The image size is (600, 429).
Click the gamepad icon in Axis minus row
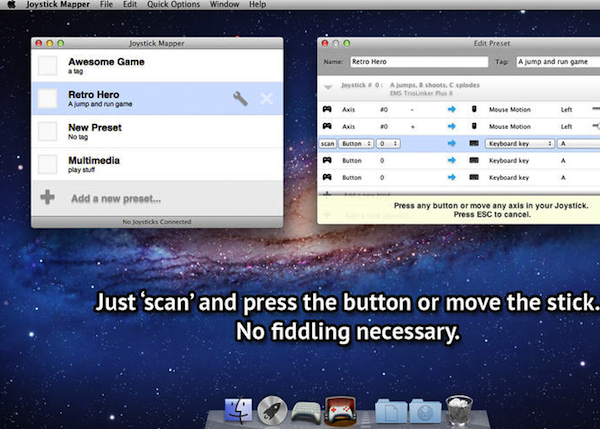point(327,109)
